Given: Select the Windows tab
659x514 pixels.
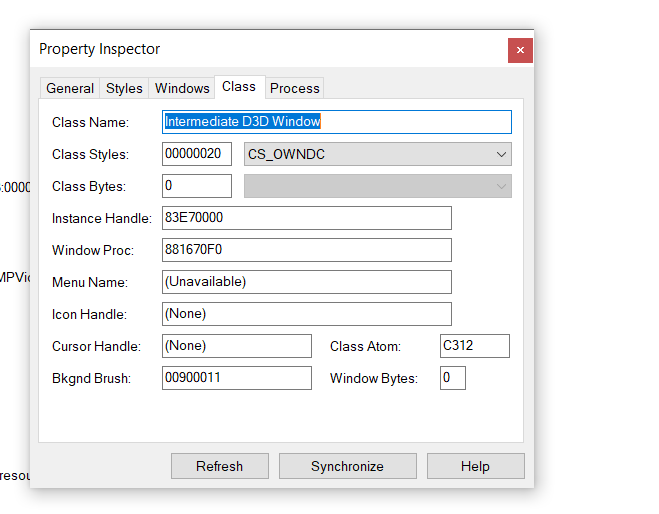Looking at the screenshot, I should (182, 88).
